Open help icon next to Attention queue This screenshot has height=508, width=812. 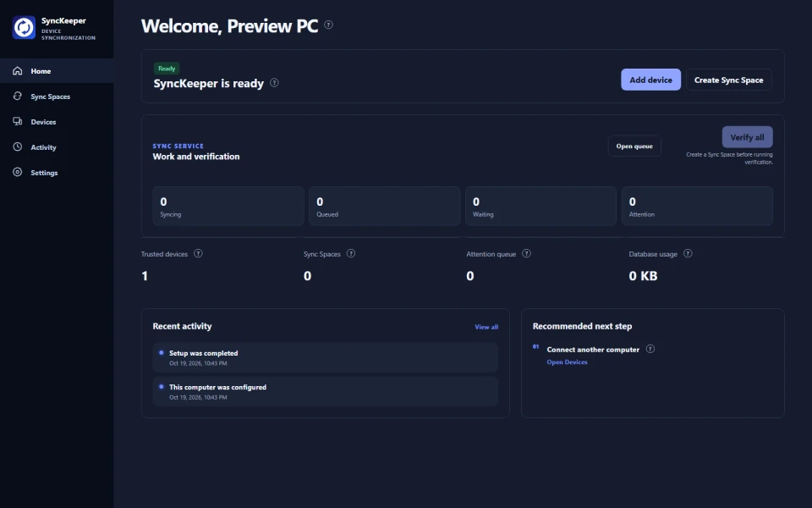(x=526, y=253)
